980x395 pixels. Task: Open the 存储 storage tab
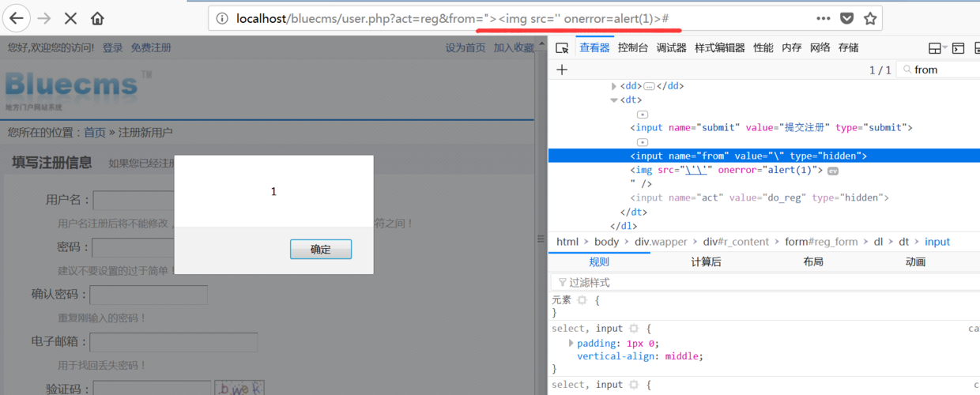(x=848, y=47)
